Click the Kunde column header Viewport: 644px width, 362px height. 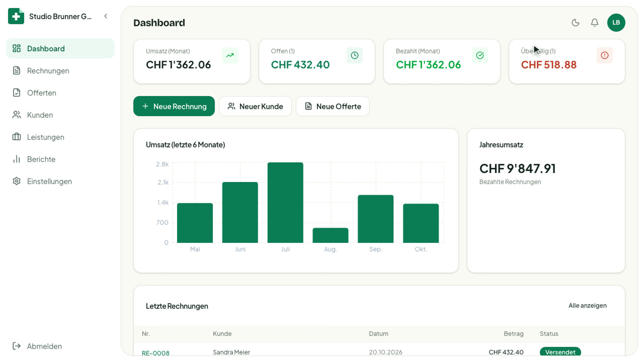click(222, 334)
